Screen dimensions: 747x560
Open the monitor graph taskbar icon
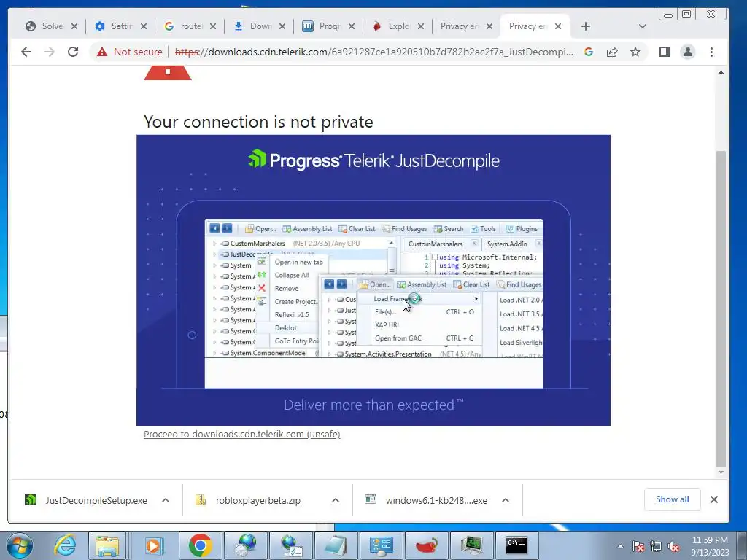[x=472, y=545]
